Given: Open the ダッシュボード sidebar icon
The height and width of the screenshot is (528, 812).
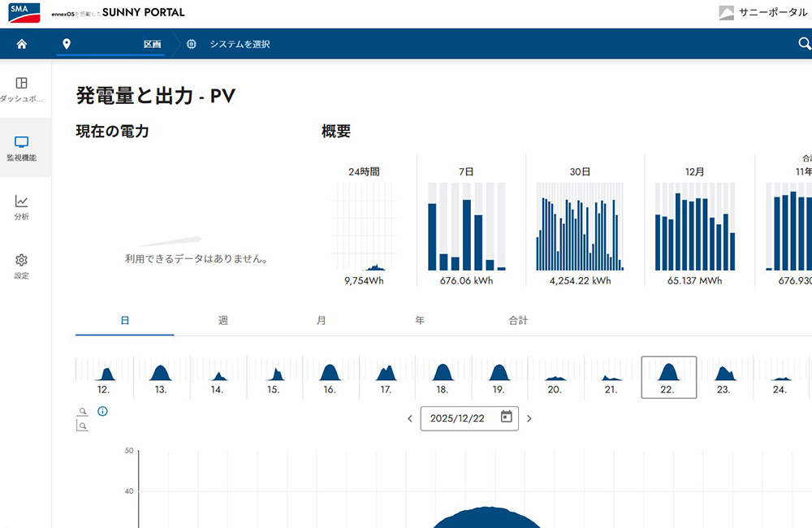Looking at the screenshot, I should (x=22, y=83).
